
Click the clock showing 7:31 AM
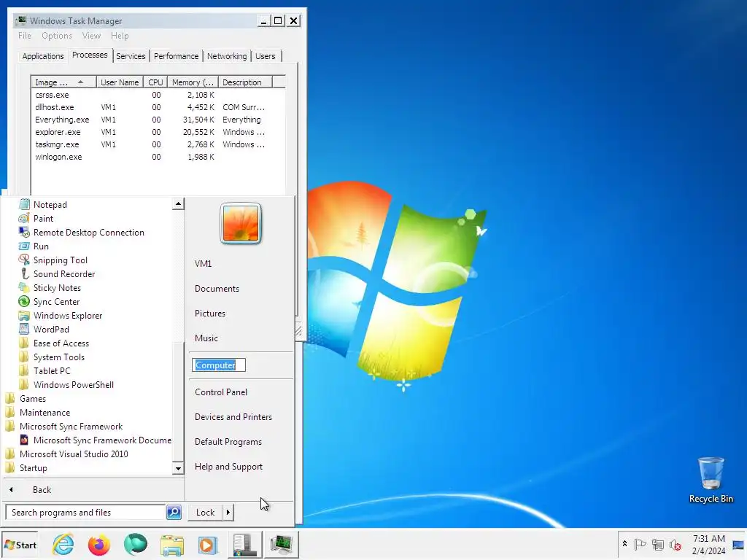pos(708,539)
